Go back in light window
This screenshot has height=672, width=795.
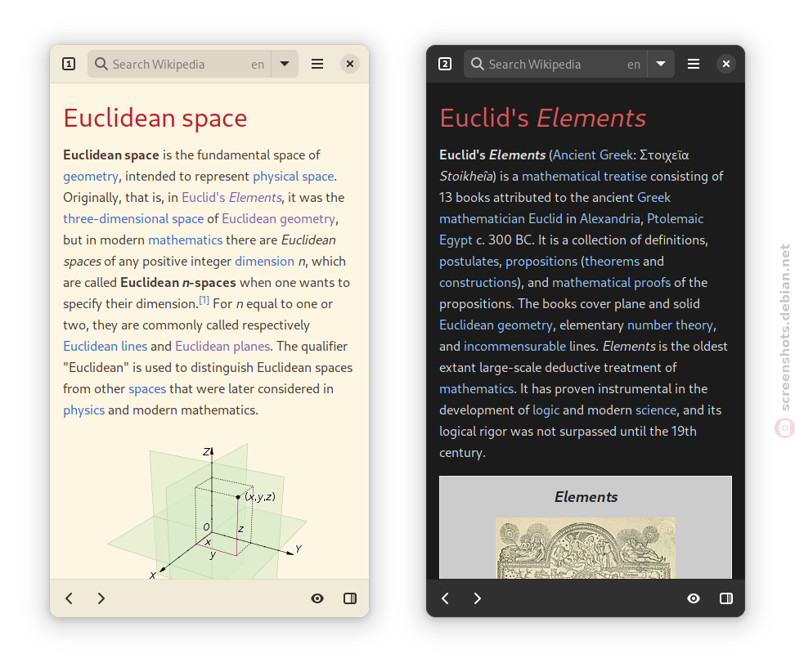(69, 598)
